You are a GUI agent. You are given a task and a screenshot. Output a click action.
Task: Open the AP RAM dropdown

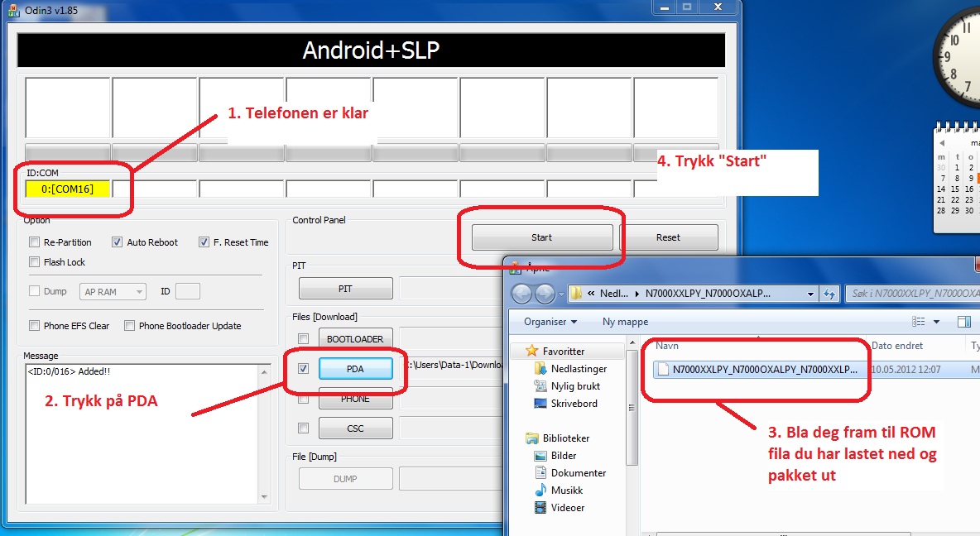coord(113,292)
